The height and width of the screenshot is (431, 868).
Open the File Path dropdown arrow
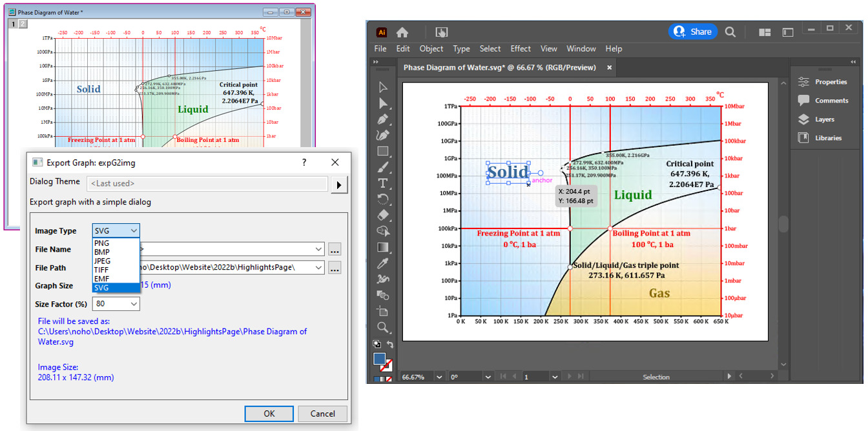pos(318,268)
